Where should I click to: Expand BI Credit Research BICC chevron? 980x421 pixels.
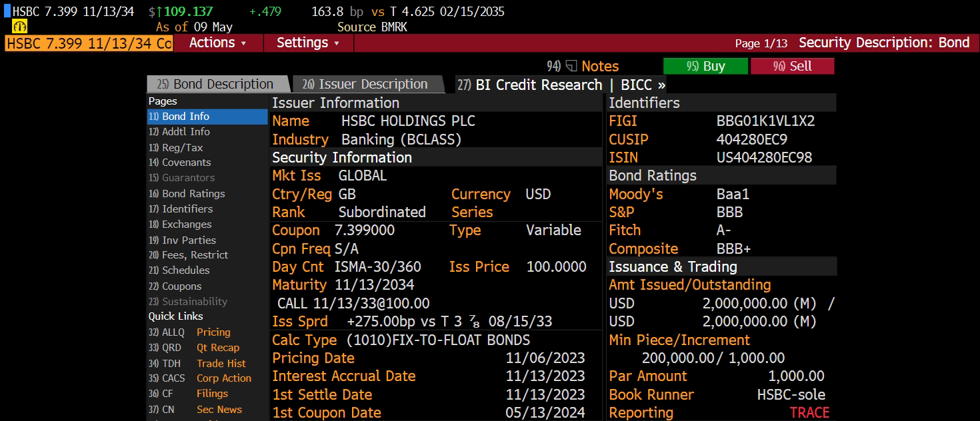tap(661, 85)
